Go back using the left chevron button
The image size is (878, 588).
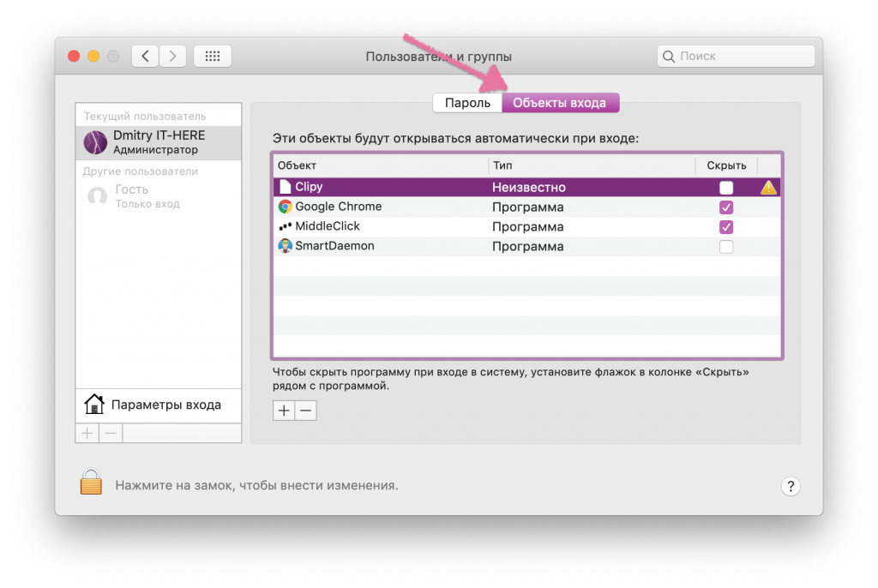pyautogui.click(x=145, y=56)
